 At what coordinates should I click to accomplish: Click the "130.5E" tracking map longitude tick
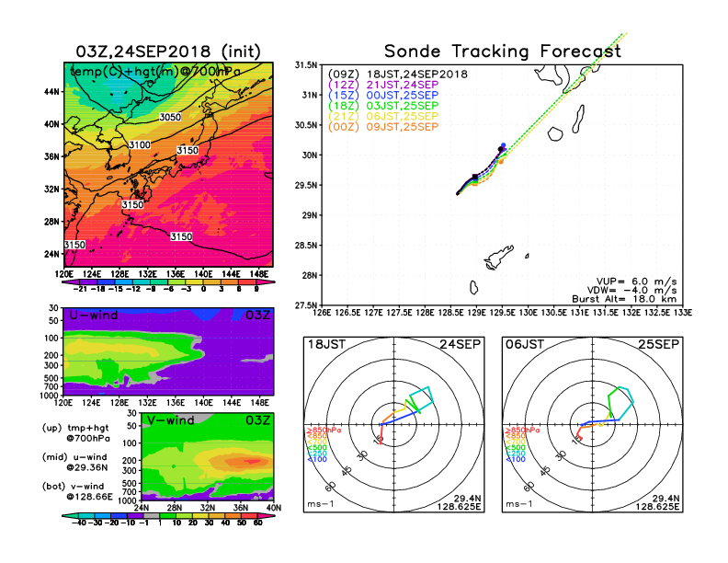(554, 313)
